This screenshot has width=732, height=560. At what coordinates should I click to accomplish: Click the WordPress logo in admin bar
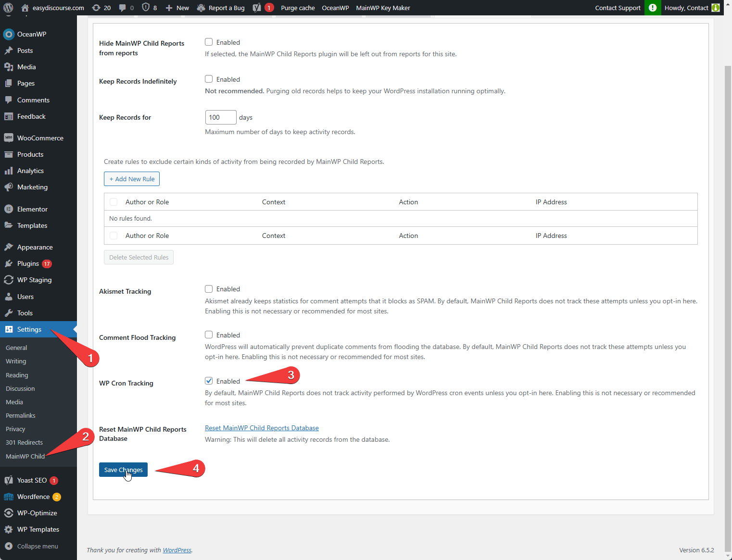8,8
